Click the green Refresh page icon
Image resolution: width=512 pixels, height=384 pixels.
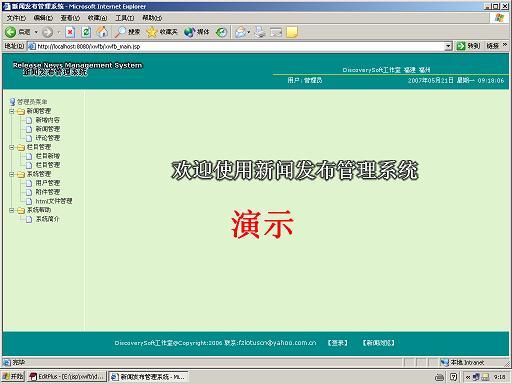pyautogui.click(x=86, y=32)
